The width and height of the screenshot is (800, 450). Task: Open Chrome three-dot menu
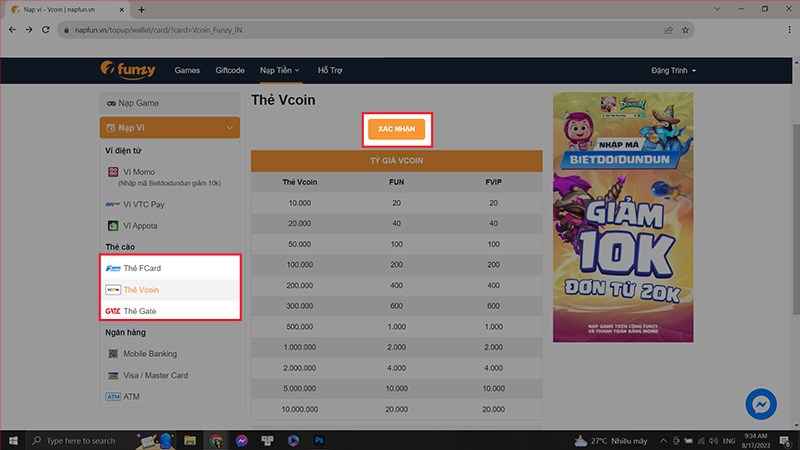(x=789, y=30)
